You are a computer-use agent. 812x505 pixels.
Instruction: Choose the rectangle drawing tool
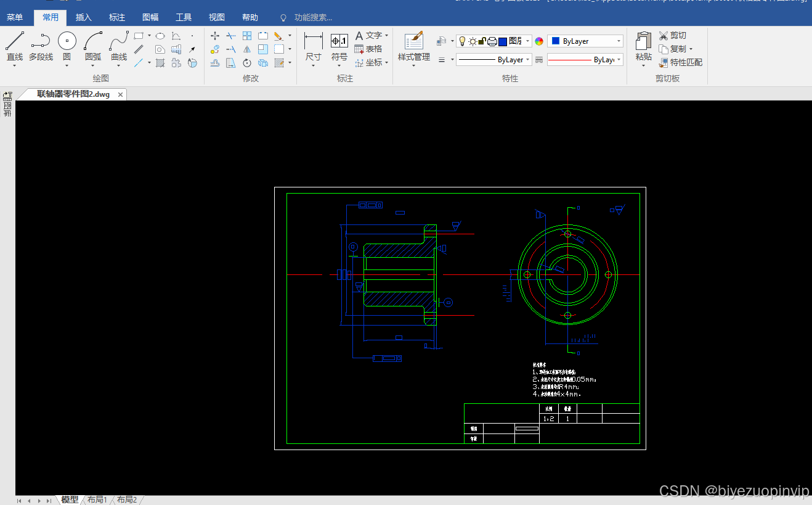pyautogui.click(x=139, y=36)
